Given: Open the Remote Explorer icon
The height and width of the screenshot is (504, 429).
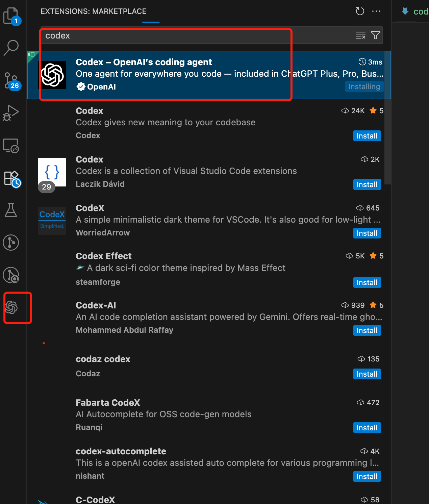Looking at the screenshot, I should (11, 146).
